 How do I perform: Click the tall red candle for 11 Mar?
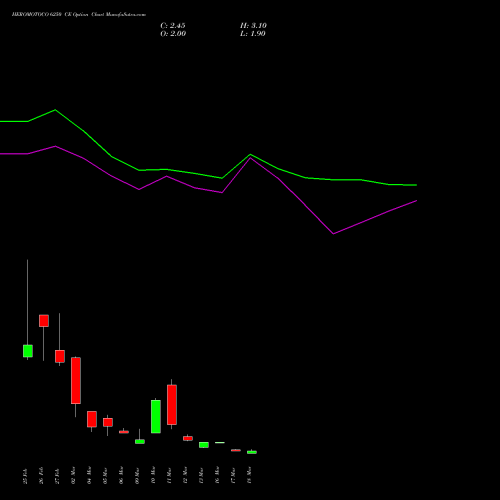coord(172,405)
